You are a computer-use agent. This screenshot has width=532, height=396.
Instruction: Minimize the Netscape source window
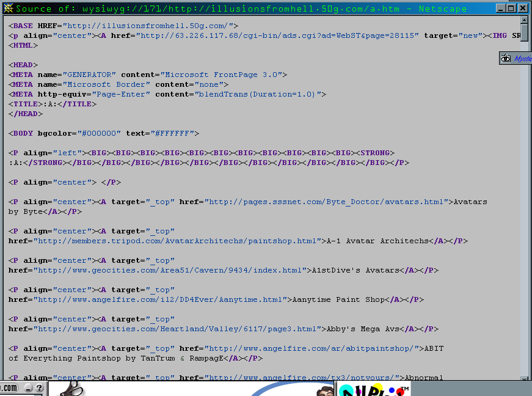tap(500, 8)
